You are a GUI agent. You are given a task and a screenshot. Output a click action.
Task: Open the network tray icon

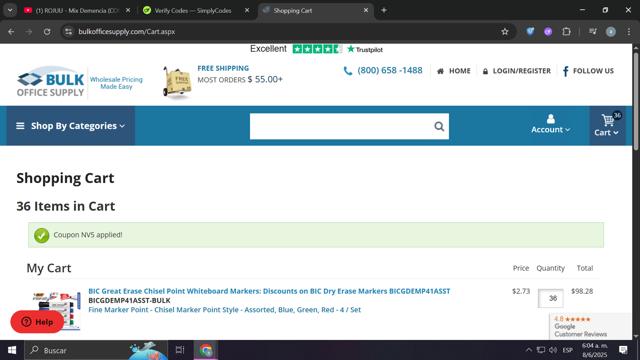pos(541,350)
